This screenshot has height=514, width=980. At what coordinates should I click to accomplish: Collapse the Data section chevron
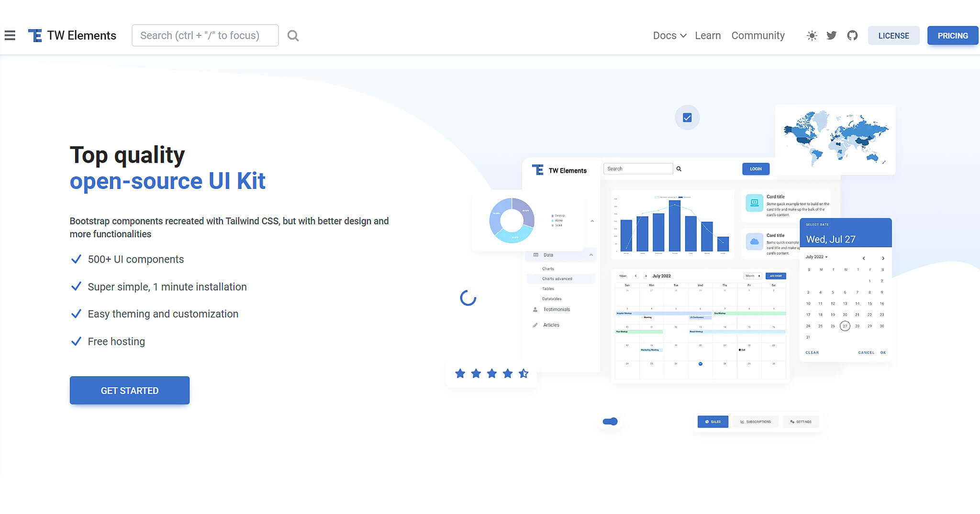pos(591,255)
